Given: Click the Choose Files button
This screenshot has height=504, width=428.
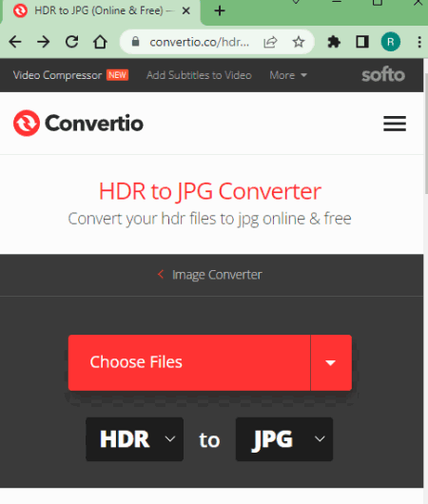Looking at the screenshot, I should tap(189, 362).
